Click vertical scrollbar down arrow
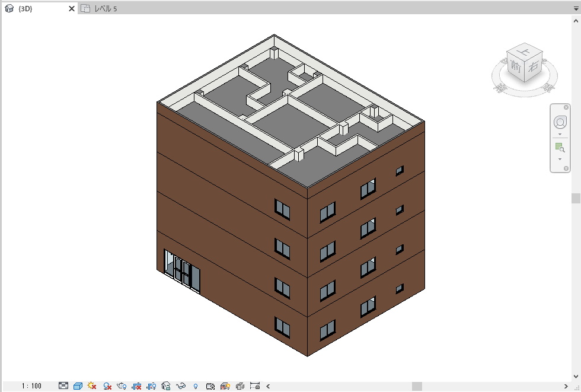The width and height of the screenshot is (581, 392). [576, 377]
